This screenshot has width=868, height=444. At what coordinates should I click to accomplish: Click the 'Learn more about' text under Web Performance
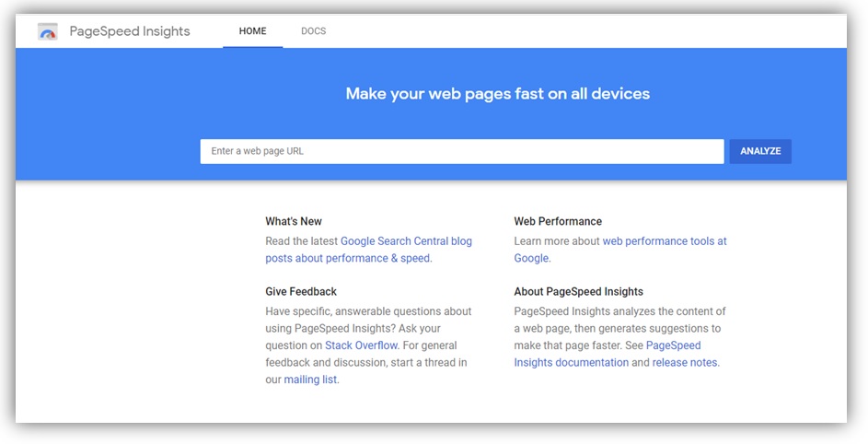(557, 241)
